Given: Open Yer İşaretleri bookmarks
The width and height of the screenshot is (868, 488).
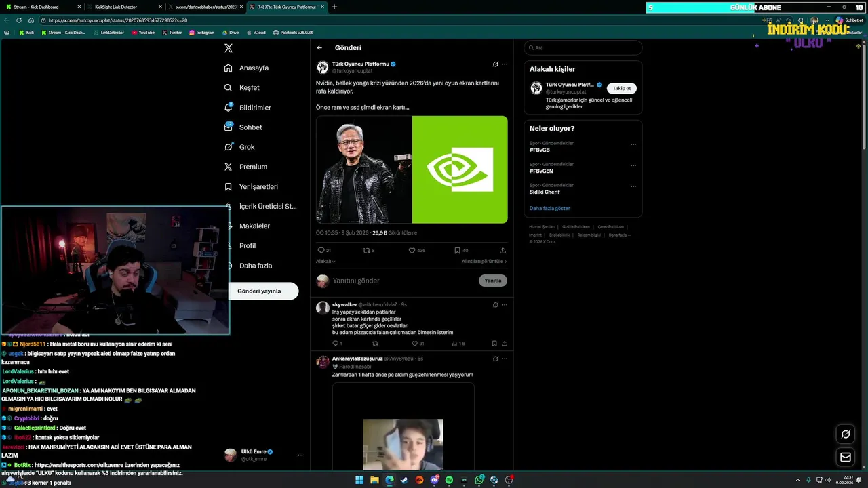Looking at the screenshot, I should pos(251,186).
